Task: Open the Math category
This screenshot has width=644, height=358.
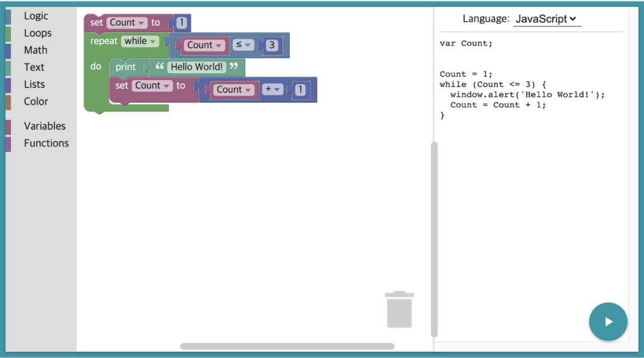Action: tap(36, 50)
